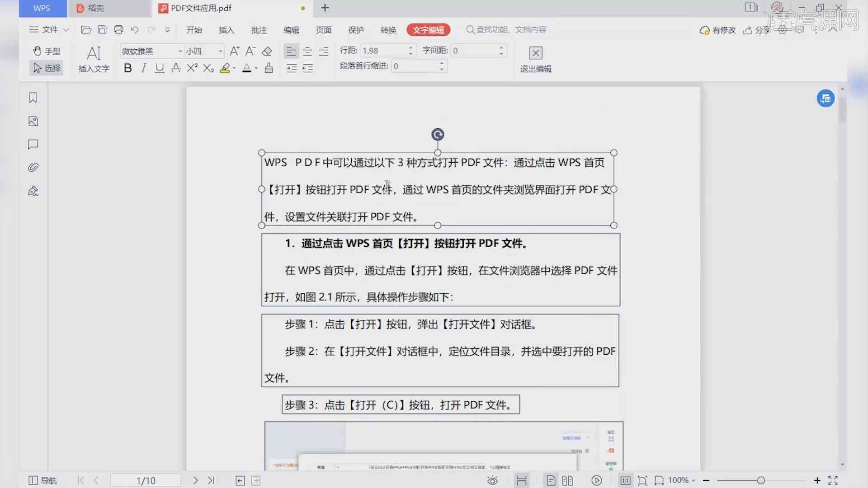Screen dimensions: 868x488
Task: Increase the line spacing with up arrow
Action: tap(410, 47)
